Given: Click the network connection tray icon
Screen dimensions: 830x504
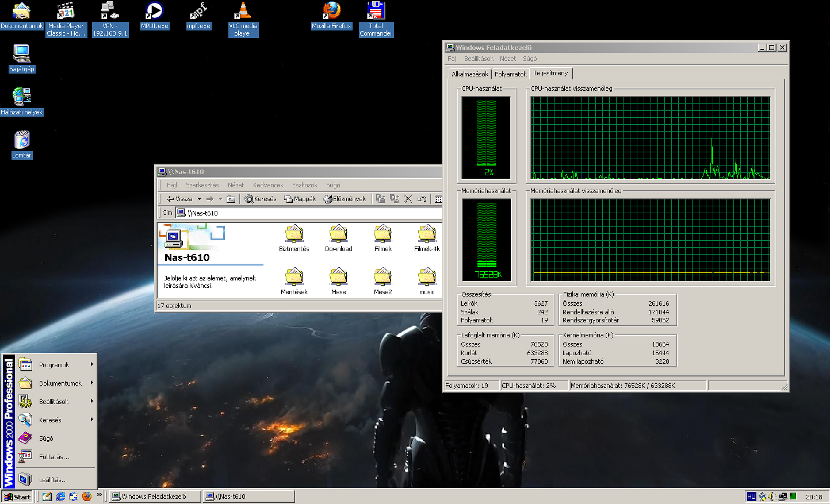Looking at the screenshot, I should [782, 497].
